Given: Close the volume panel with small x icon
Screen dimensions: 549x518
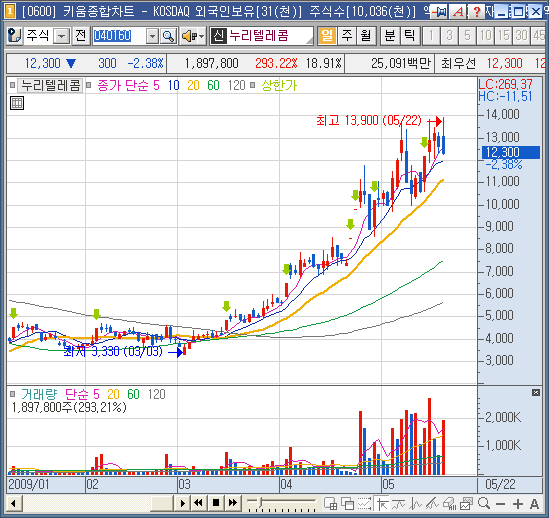Looking at the screenshot, I should pos(536,393).
